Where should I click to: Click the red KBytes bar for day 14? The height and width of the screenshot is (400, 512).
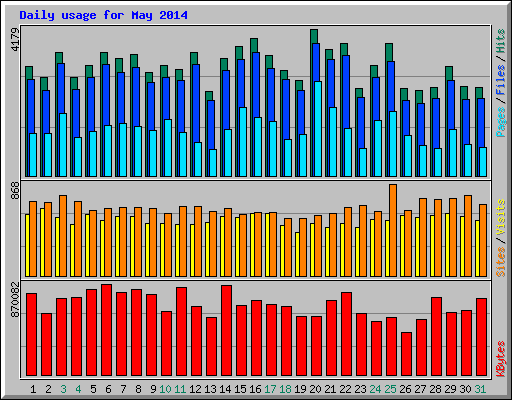227,331
